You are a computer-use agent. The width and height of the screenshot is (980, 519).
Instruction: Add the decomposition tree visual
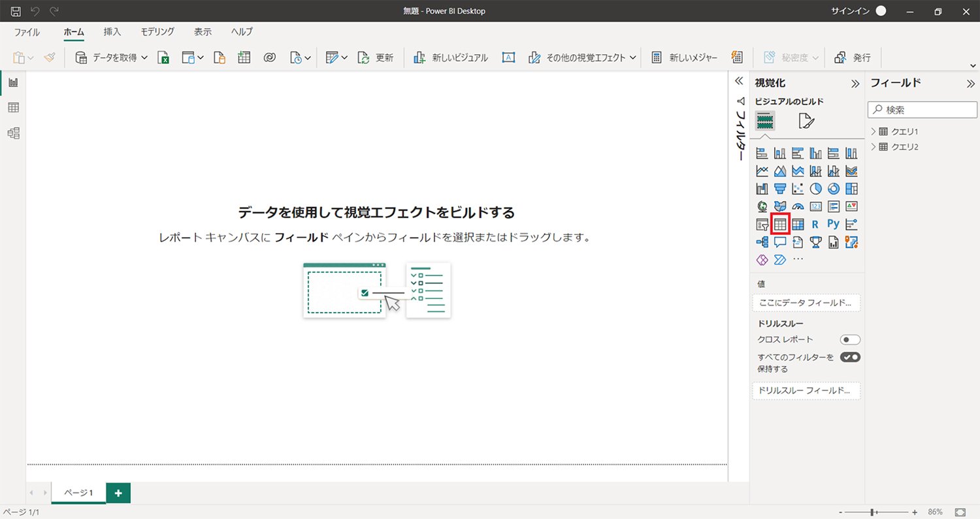pyautogui.click(x=762, y=242)
